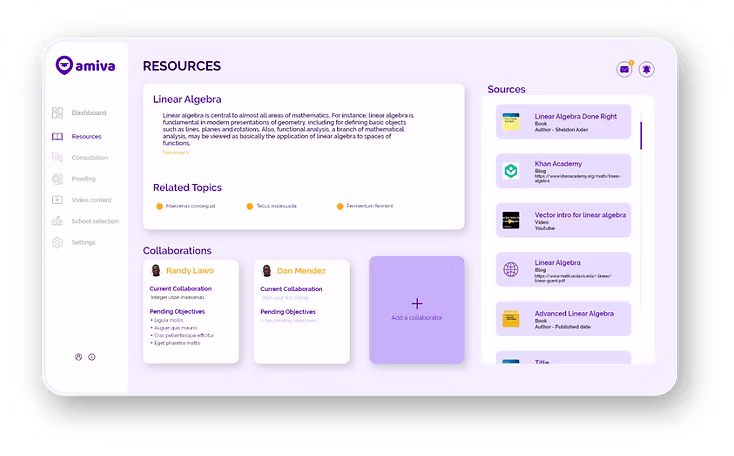Click the Settings gear icon
Image resolution: width=734 pixels, height=456 pixels.
click(57, 242)
